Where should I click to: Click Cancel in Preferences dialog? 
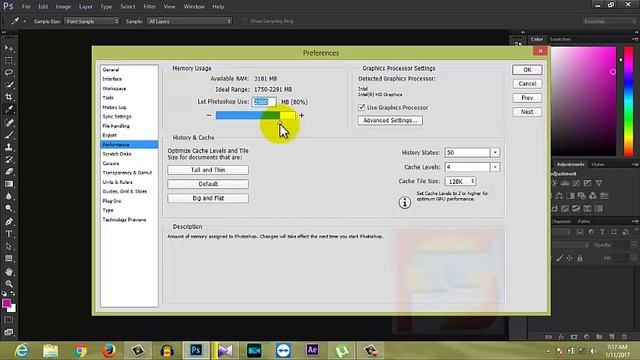point(527,84)
